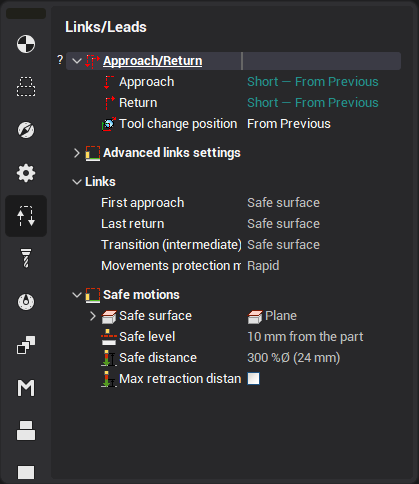Enable the Max retraction distance checkbox

click(x=253, y=379)
